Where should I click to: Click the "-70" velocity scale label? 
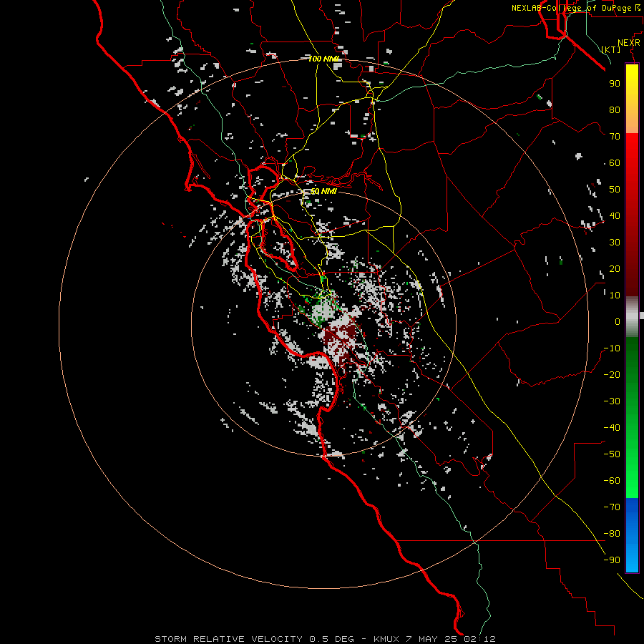[612, 507]
